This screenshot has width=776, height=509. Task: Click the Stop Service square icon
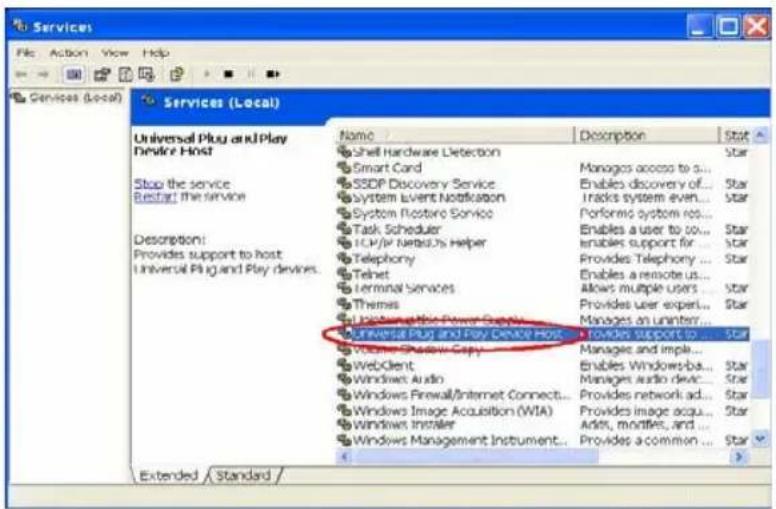point(228,74)
